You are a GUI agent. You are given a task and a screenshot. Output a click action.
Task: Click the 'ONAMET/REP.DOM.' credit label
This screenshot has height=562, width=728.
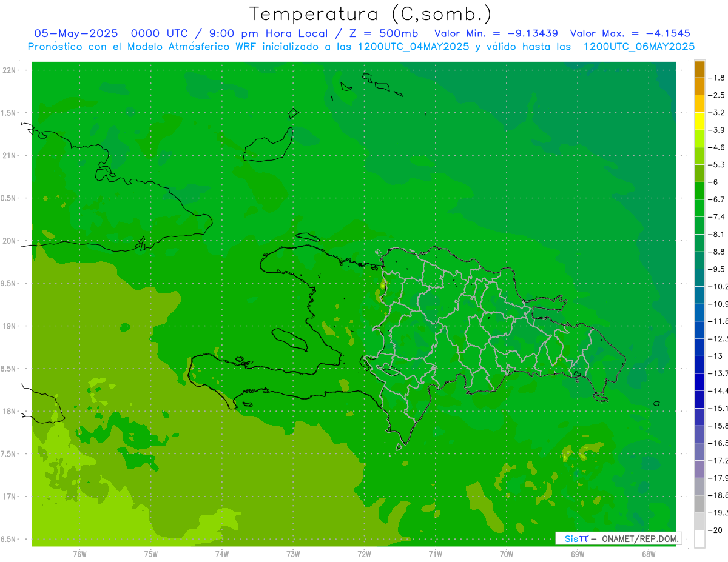[x=639, y=538]
